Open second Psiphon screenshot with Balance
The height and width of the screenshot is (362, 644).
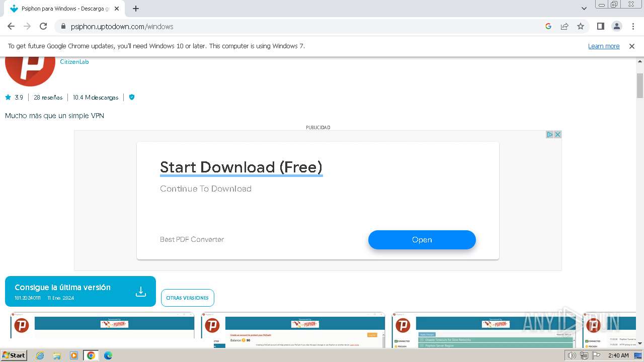point(293,329)
